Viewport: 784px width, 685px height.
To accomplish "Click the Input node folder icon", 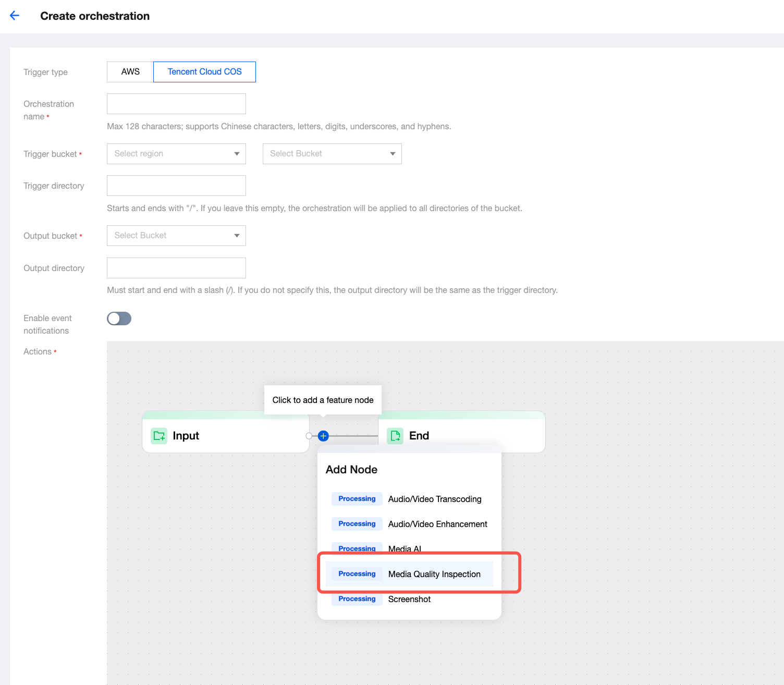I will [159, 436].
